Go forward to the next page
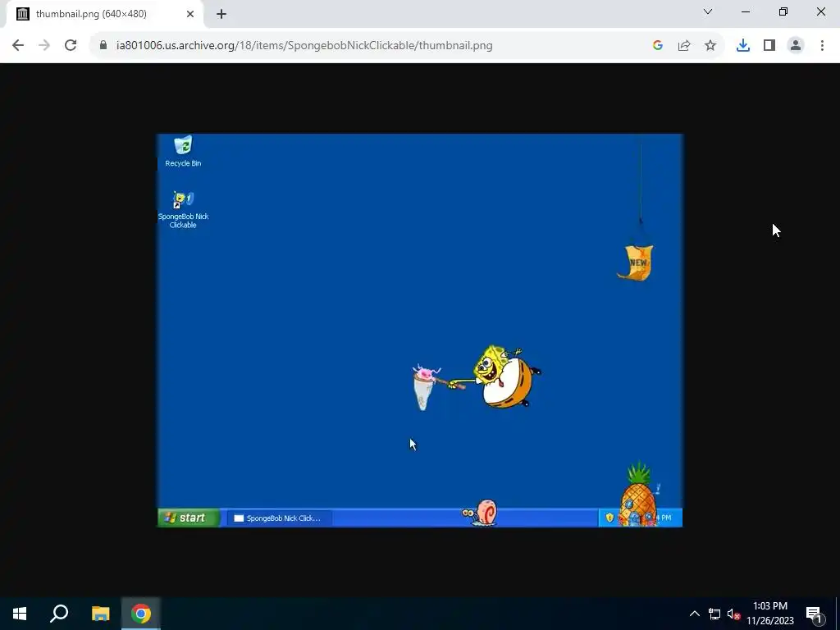Viewport: 840px width, 630px height. (x=44, y=46)
